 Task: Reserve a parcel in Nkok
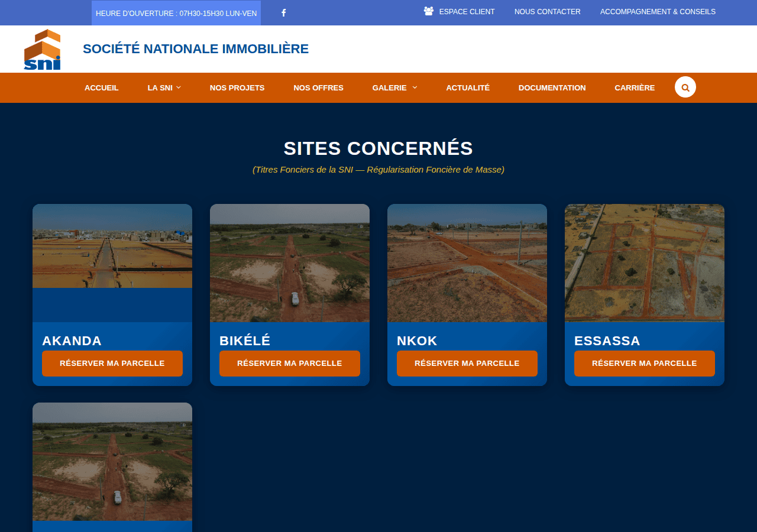pos(467,364)
